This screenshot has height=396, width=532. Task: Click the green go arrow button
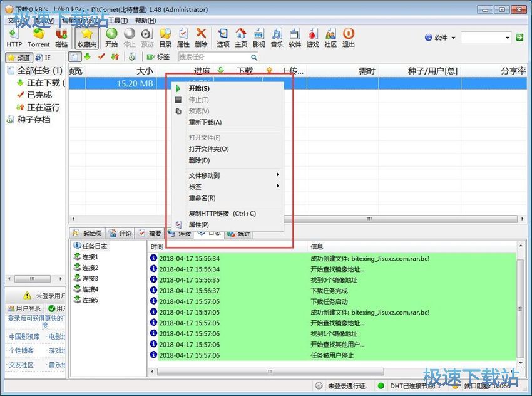click(x=519, y=38)
